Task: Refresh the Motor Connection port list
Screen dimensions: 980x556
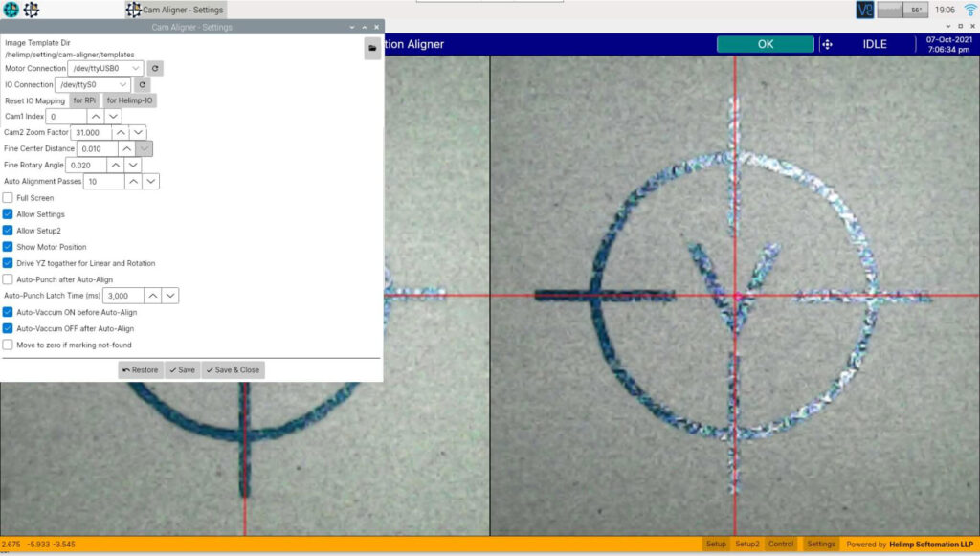Action: [x=156, y=68]
